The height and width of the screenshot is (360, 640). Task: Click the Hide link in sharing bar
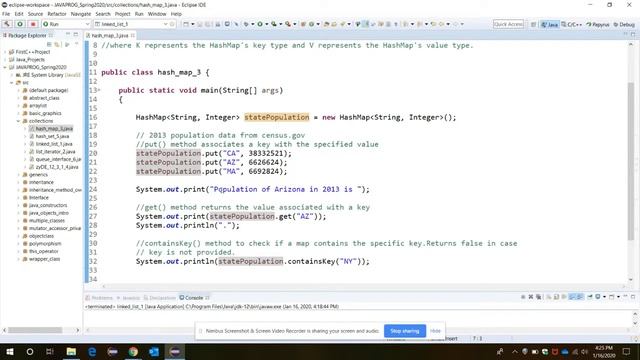(435, 331)
